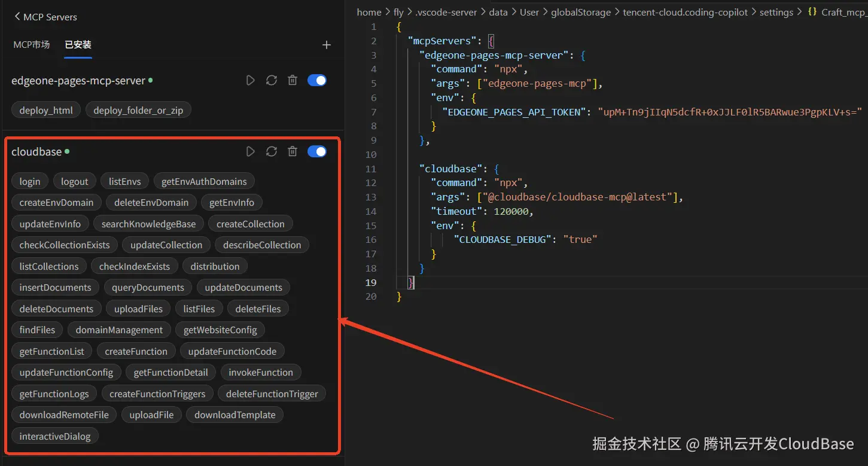The image size is (868, 466).
Task: Click the getFunctionDetail chip
Action: 170,372
